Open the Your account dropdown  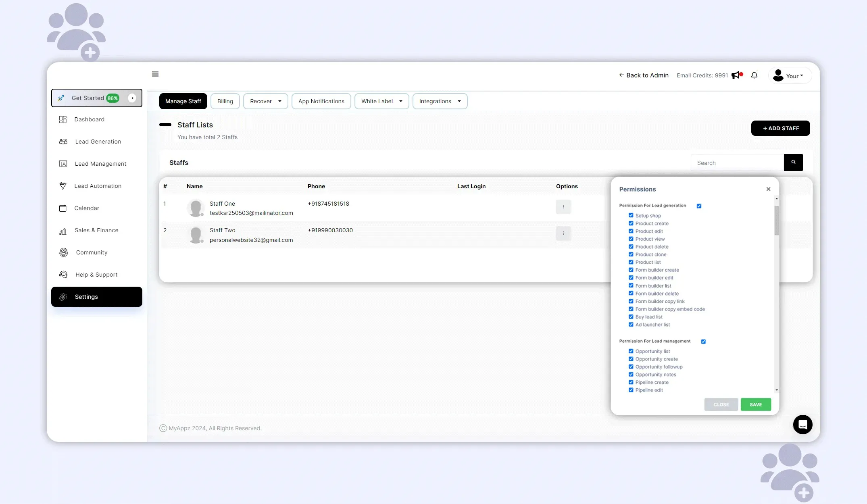[x=790, y=76]
